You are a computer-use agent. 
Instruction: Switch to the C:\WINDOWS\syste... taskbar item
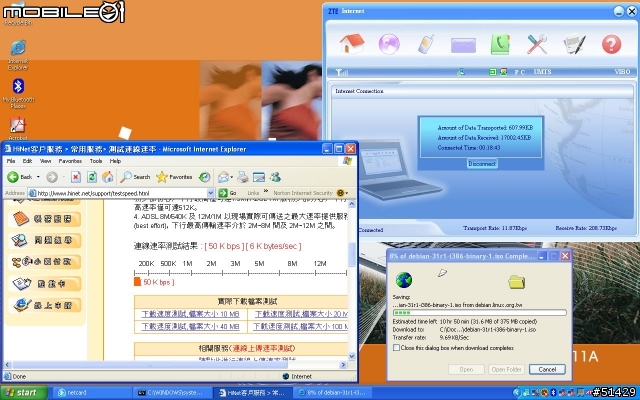click(x=171, y=393)
